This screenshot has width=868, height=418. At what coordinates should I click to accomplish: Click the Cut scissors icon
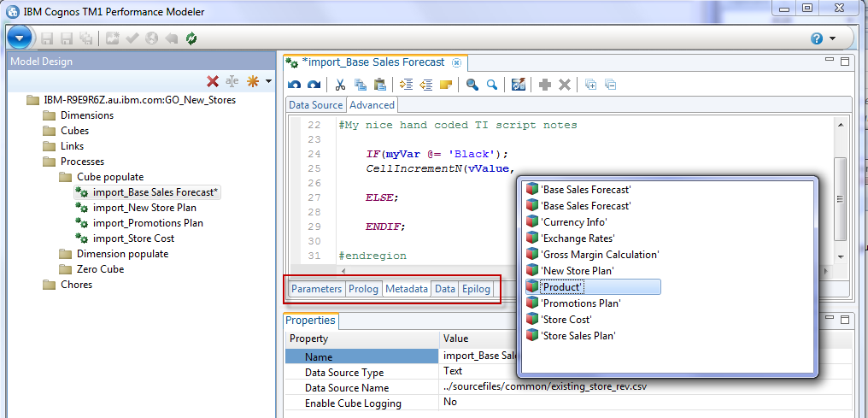pos(340,85)
